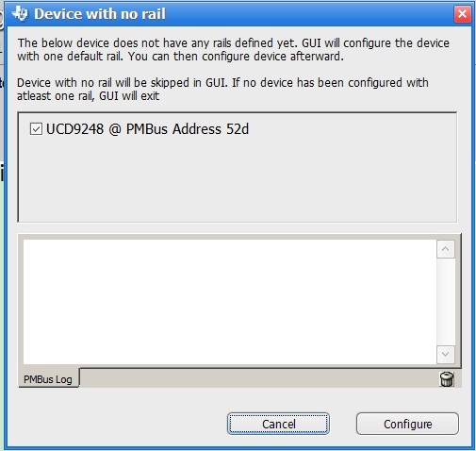Viewport: 476px width, 451px height.
Task: Switch to the PMBus Log tab
Action: coord(48,379)
